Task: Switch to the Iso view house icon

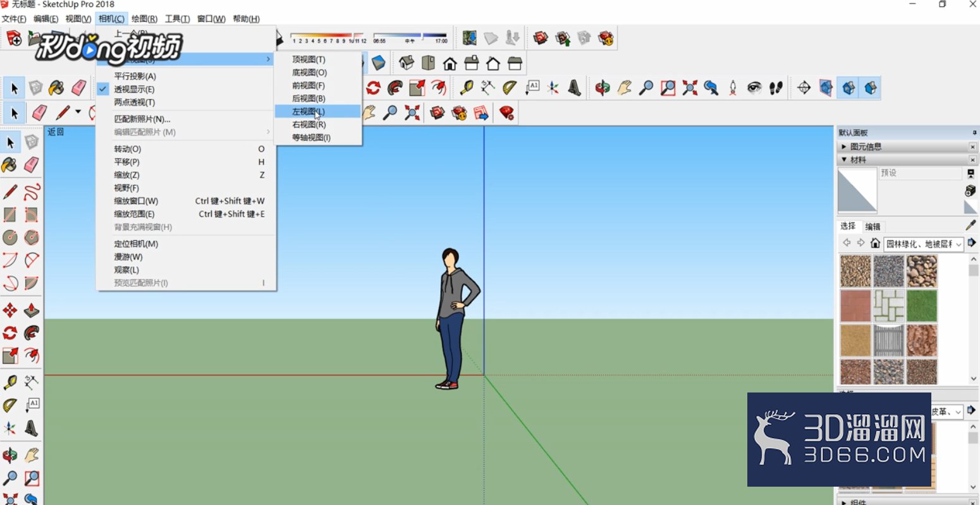Action: (407, 63)
